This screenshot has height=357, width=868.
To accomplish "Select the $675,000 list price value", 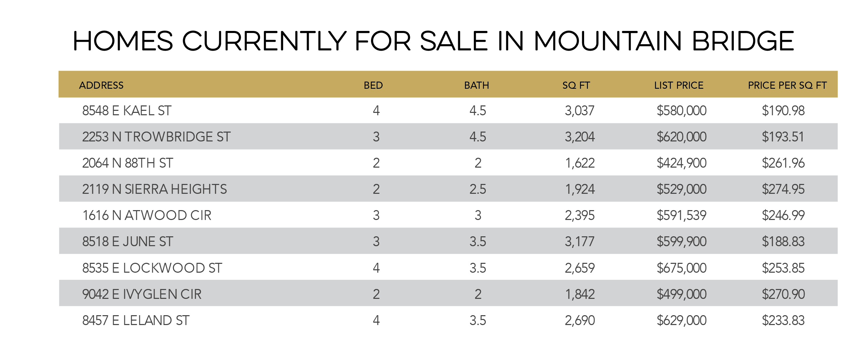I will pyautogui.click(x=681, y=268).
